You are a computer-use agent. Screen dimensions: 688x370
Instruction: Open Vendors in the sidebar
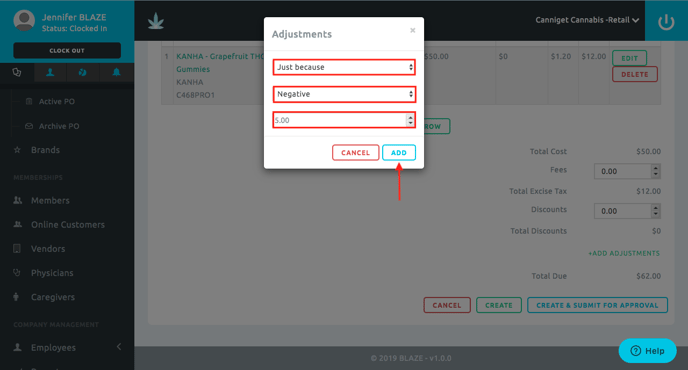(48, 249)
